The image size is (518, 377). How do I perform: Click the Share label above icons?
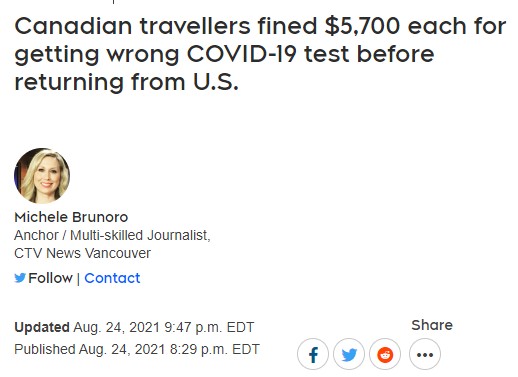point(432,325)
